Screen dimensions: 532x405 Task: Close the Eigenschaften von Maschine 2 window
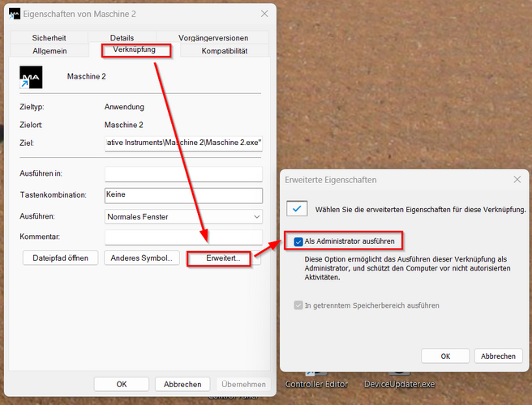click(x=264, y=14)
